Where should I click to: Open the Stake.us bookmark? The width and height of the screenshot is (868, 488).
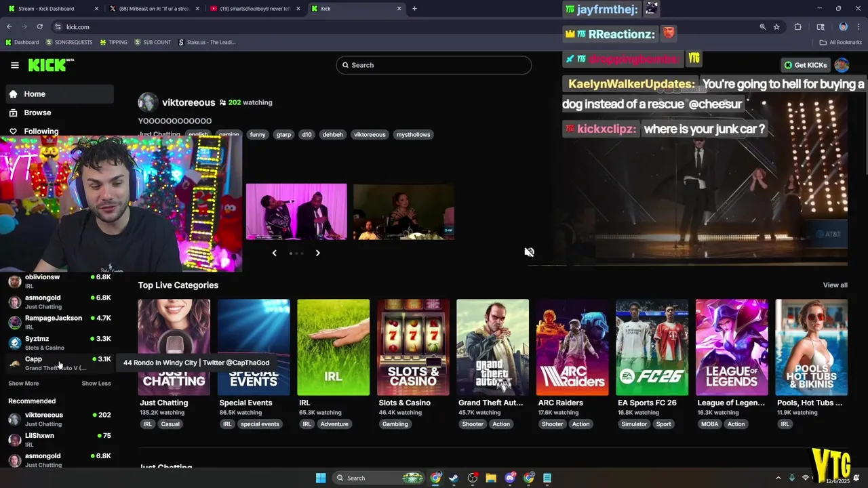click(x=207, y=42)
